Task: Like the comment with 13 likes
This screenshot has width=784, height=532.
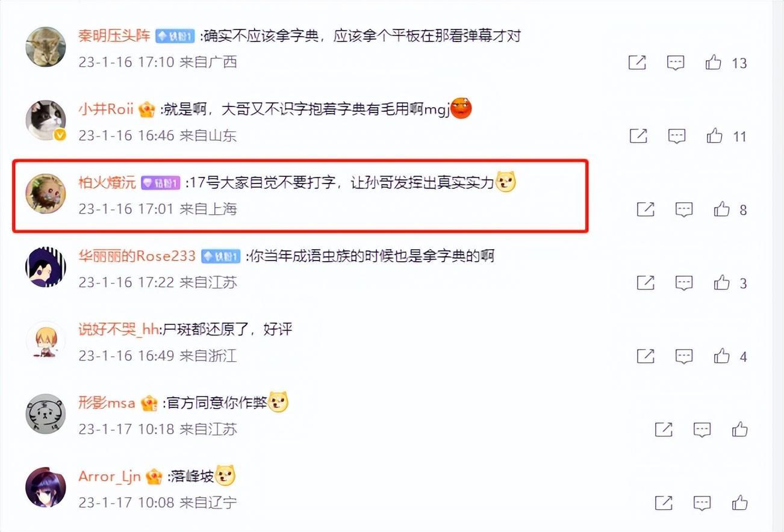Action: point(714,62)
